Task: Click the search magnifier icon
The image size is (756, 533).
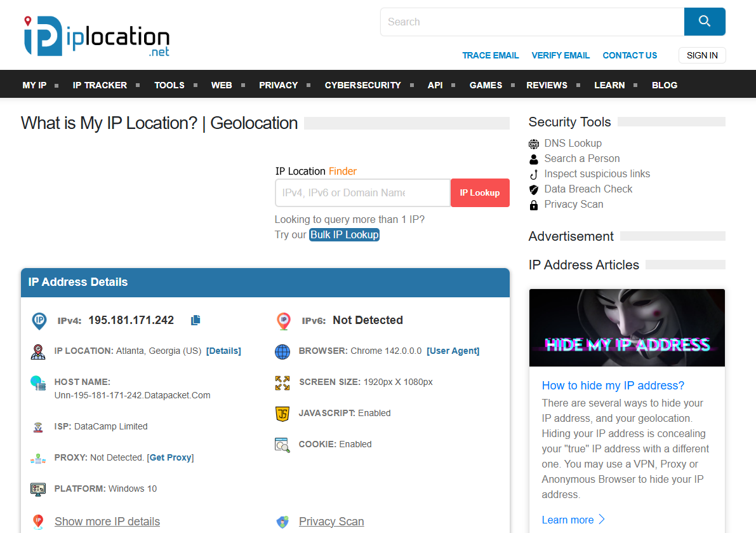Action: coord(705,21)
